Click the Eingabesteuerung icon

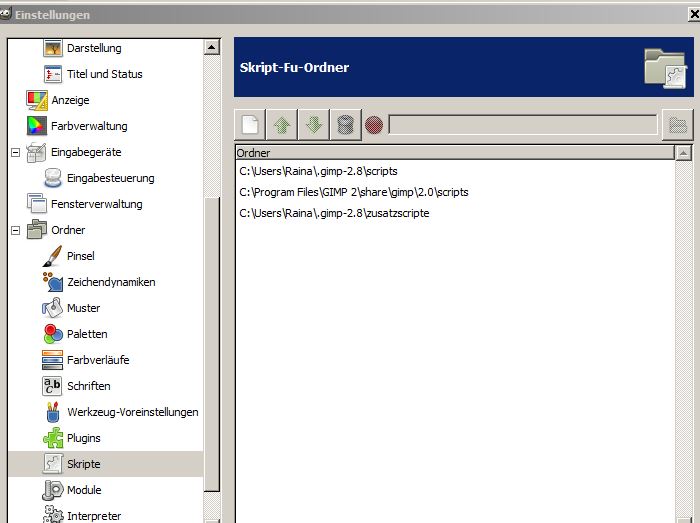click(x=53, y=178)
